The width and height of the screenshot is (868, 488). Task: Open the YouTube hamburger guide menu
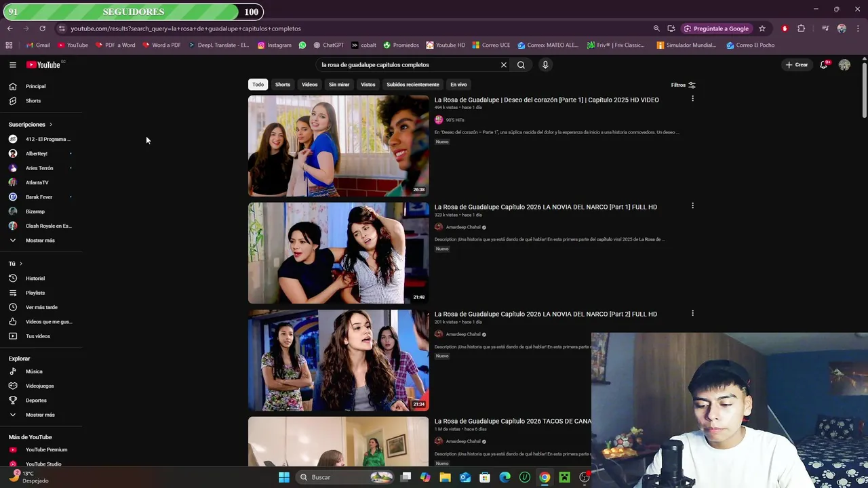tap(12, 65)
